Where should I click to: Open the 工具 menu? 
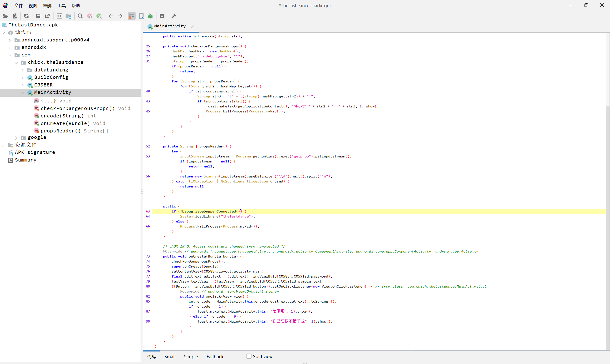(61, 5)
